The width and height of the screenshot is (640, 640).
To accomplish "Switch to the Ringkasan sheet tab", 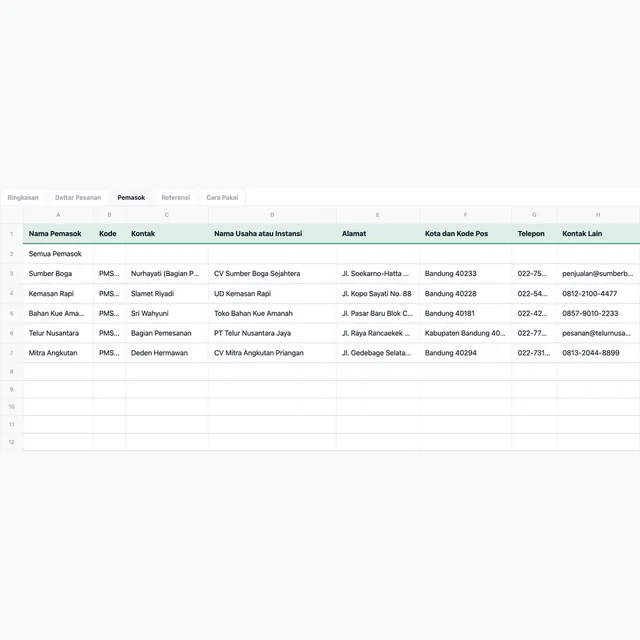I will tap(23, 198).
